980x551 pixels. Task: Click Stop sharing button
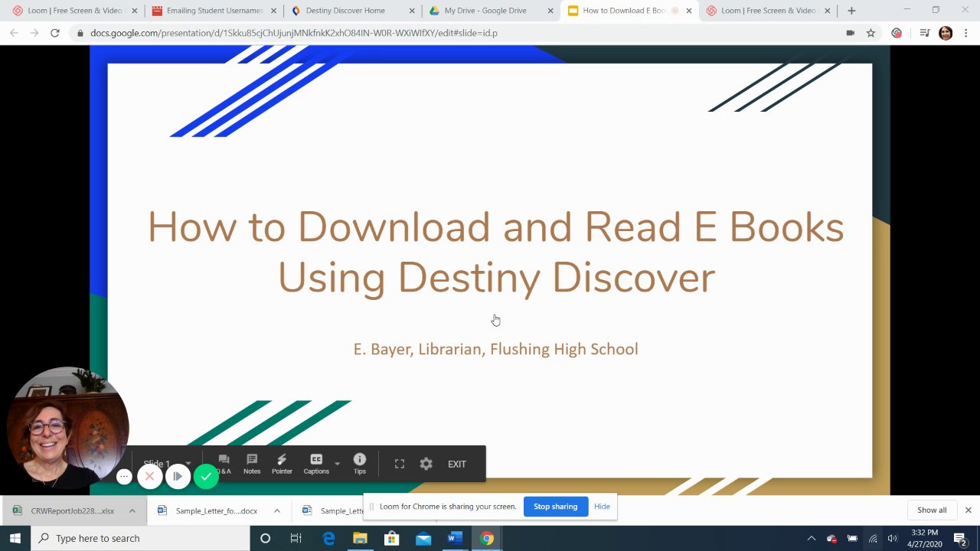click(x=555, y=507)
